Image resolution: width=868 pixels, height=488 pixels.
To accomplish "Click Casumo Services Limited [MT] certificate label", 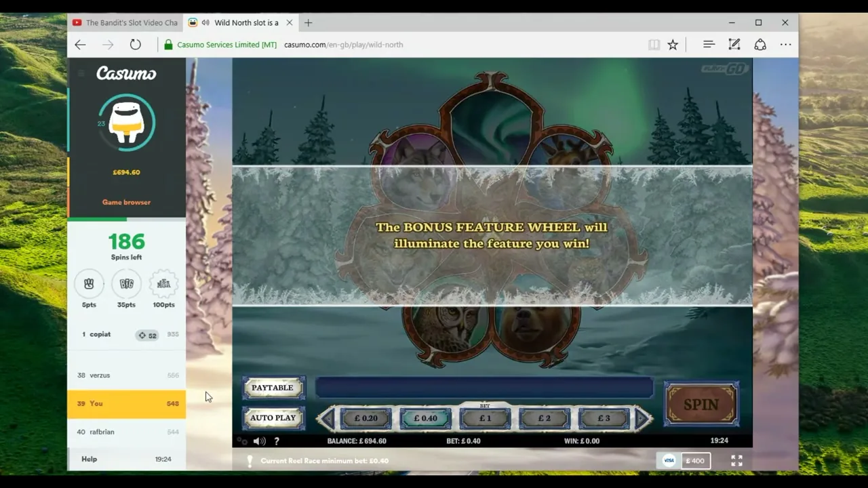I will [x=226, y=45].
